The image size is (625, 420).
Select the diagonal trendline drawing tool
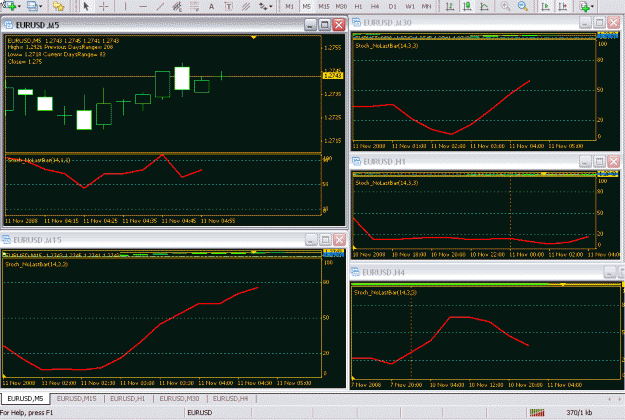coord(160,6)
